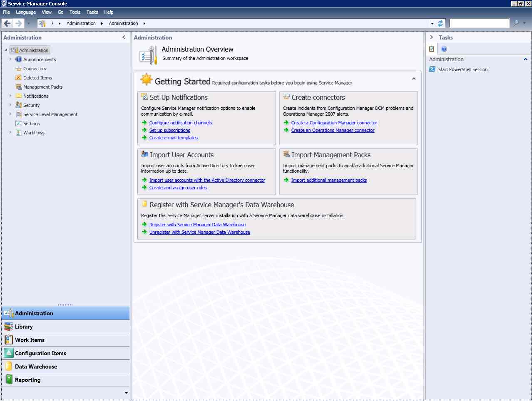The image size is (532, 401).
Task: Open the address bar history dropdown
Action: coord(433,24)
